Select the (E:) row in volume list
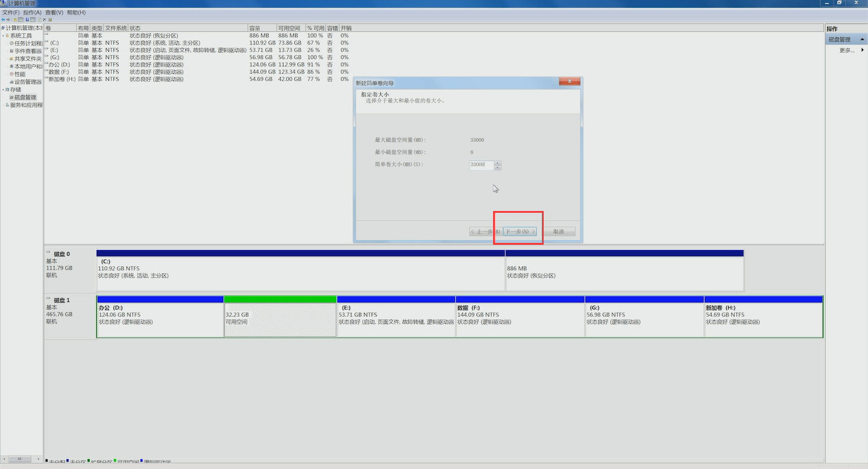 pyautogui.click(x=198, y=50)
